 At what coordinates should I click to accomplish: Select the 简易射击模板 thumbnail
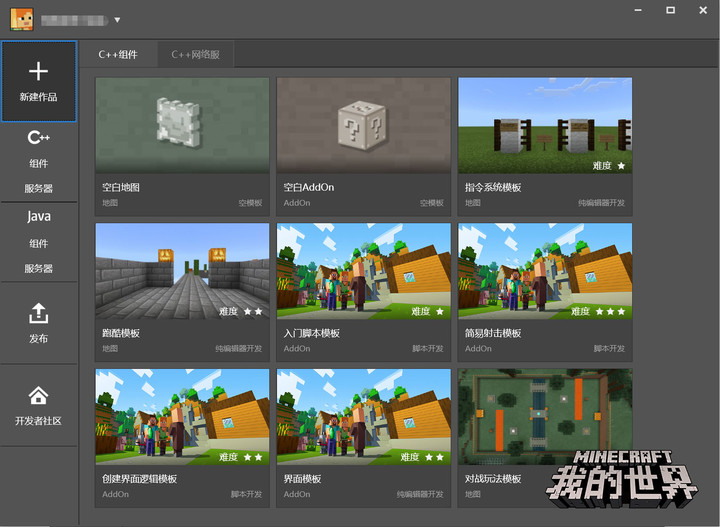point(545,271)
